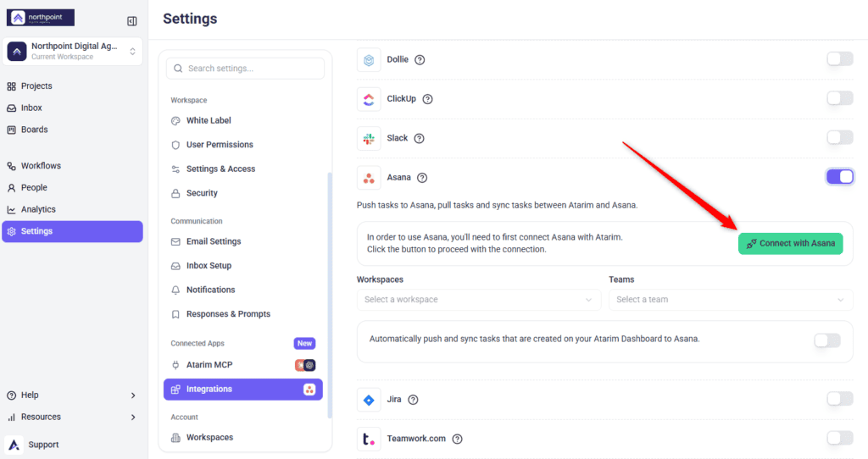This screenshot has height=459, width=868.
Task: Click the Atarim MCP badge icons
Action: pos(305,365)
